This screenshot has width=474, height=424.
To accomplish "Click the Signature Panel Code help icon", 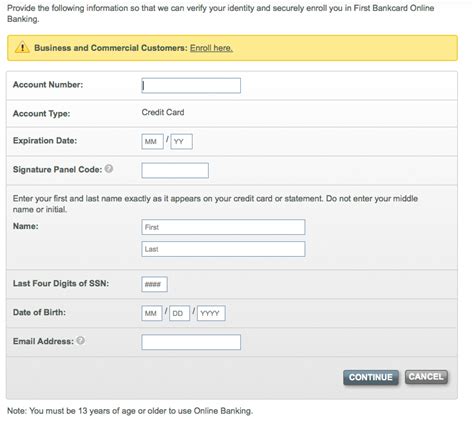I will point(109,169).
